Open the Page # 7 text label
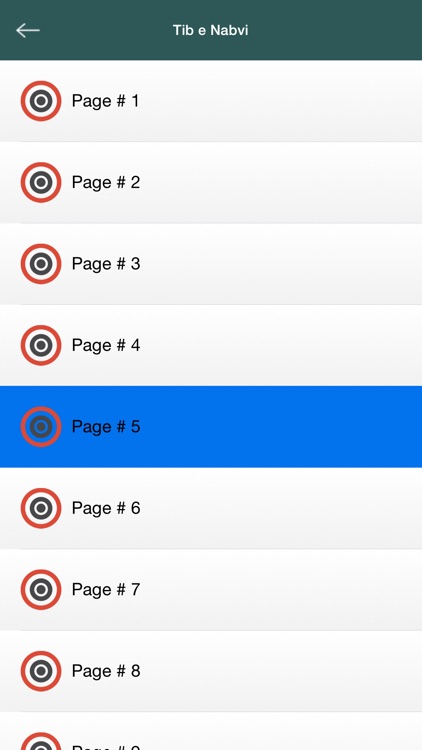The width and height of the screenshot is (422, 750). click(x=106, y=590)
